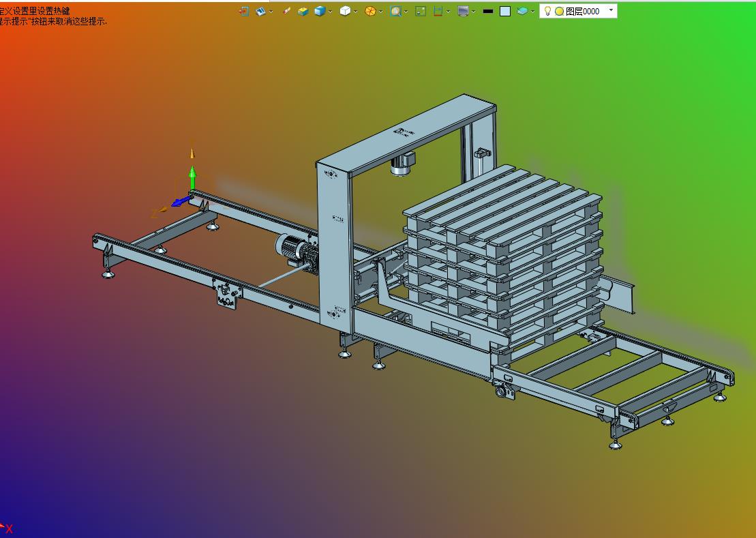Select the red brush marker icon
Image resolution: width=756 pixels, height=538 pixels.
pos(287,11)
